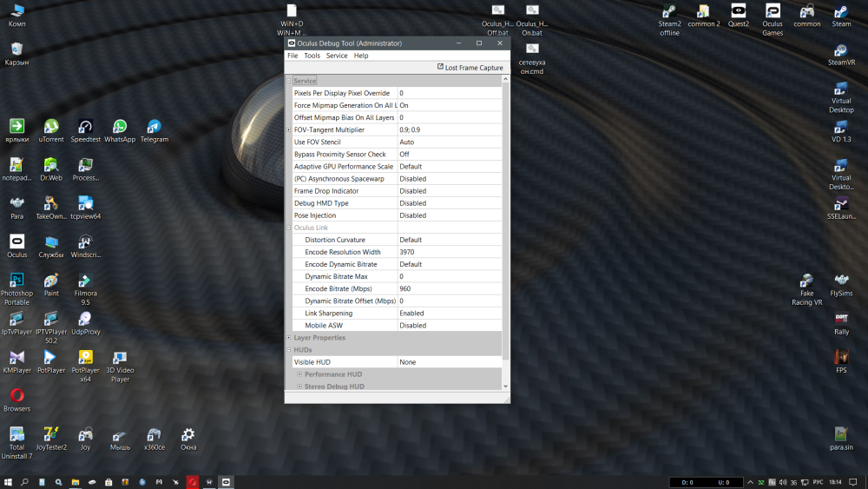The width and height of the screenshot is (868, 489).
Task: Select SteamVR desktop icon
Action: [x=841, y=54]
